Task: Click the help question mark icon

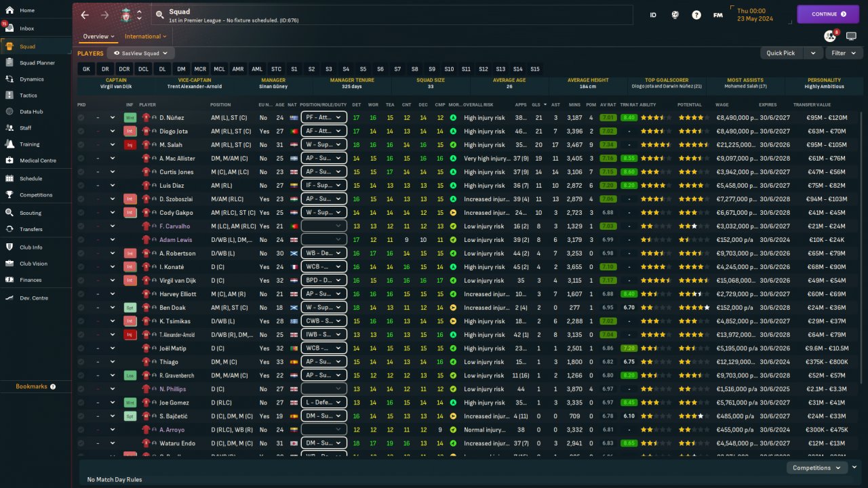Action: pos(696,14)
